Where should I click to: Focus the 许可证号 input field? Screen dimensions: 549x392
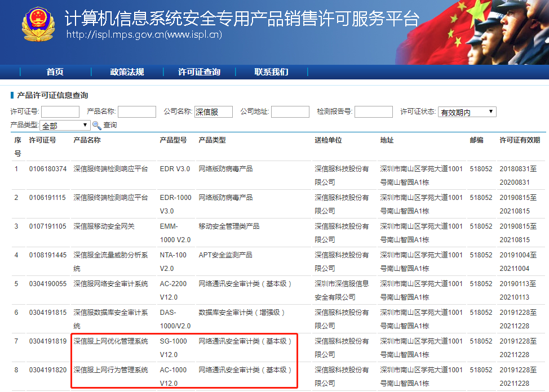(60, 112)
